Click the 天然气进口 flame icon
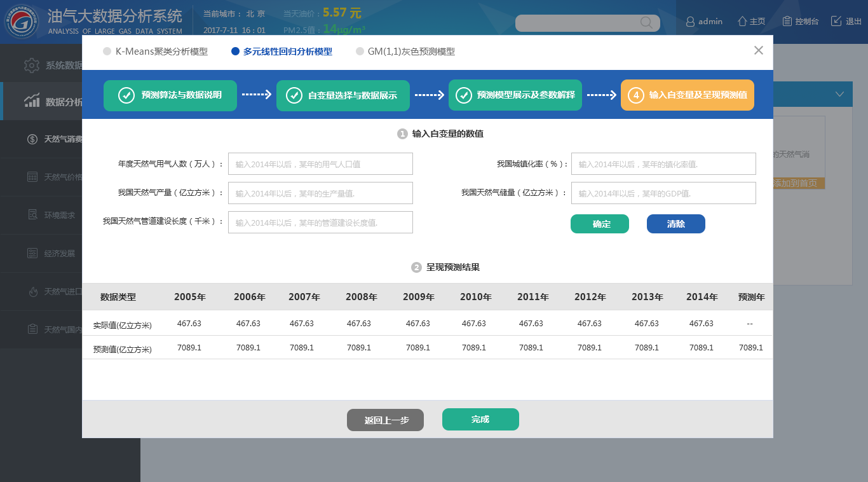 coord(32,291)
